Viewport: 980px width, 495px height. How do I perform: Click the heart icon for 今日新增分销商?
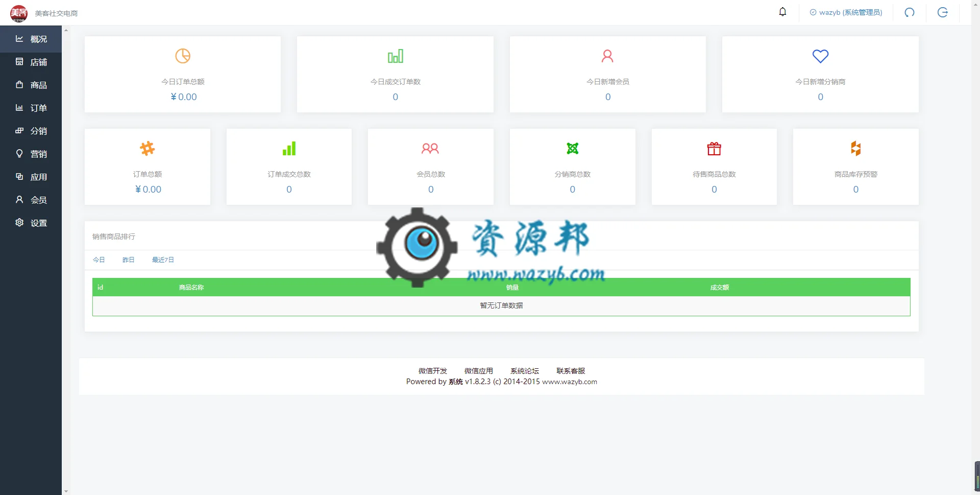(820, 56)
